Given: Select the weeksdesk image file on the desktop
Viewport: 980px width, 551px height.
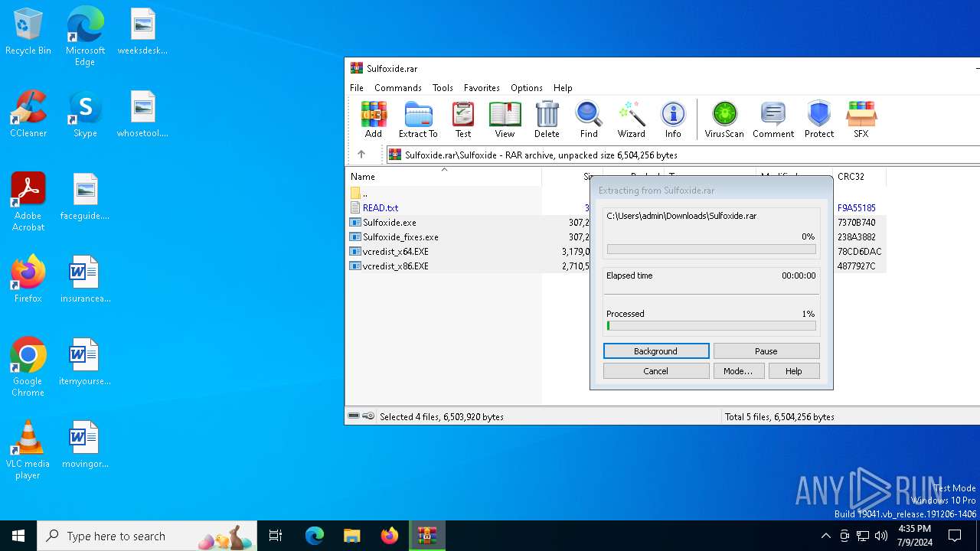Looking at the screenshot, I should click(142, 32).
